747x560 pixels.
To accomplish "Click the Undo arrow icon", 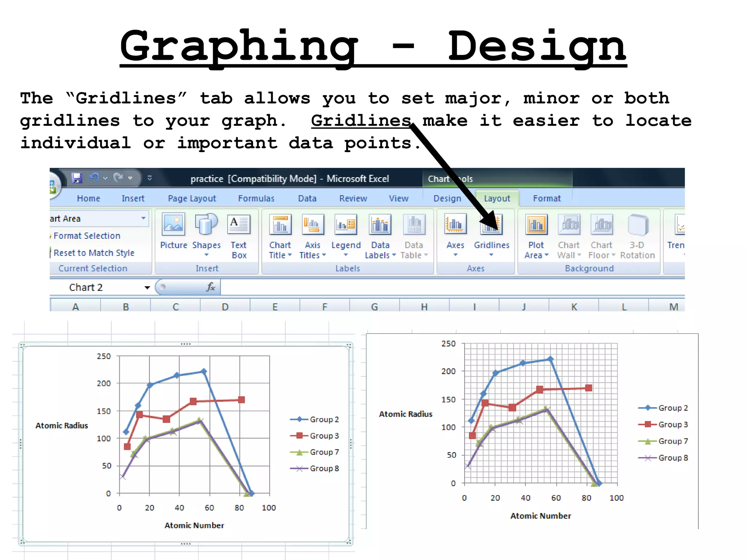I will pyautogui.click(x=94, y=178).
